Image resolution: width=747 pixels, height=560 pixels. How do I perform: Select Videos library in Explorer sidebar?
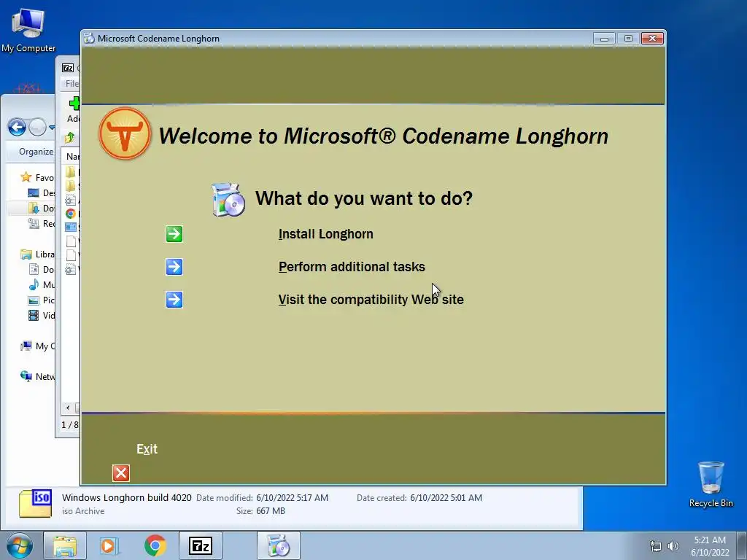coord(41,315)
